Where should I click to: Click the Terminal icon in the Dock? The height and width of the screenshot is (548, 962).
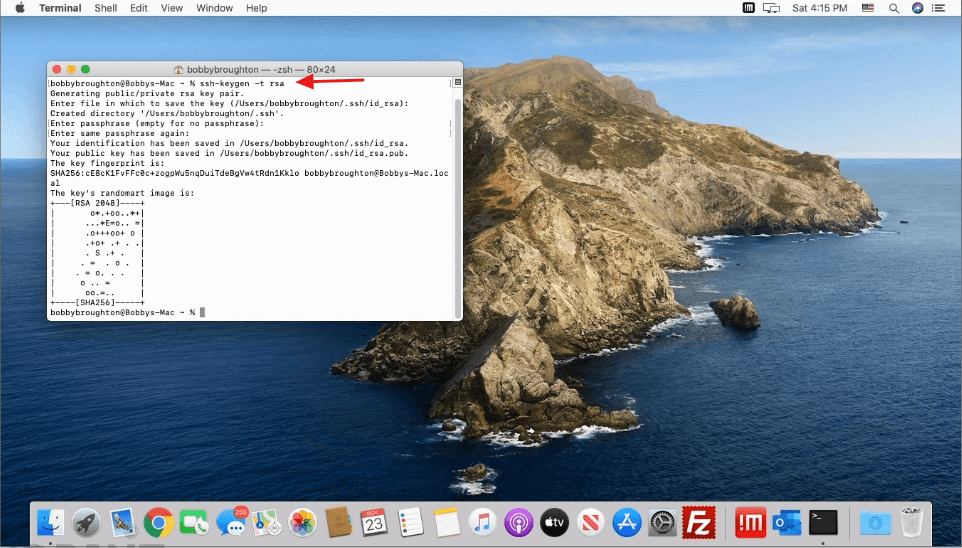(x=823, y=523)
